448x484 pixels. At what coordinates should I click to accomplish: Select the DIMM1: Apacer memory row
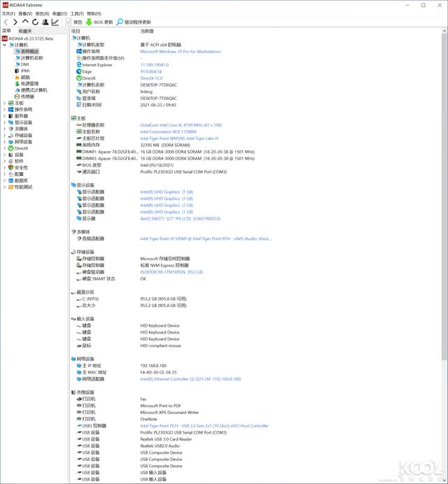(166, 152)
